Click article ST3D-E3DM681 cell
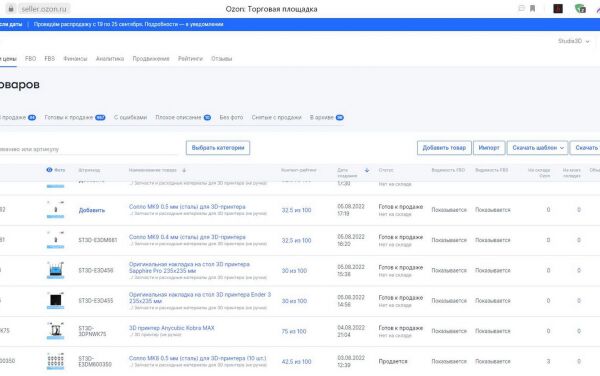 98,240
